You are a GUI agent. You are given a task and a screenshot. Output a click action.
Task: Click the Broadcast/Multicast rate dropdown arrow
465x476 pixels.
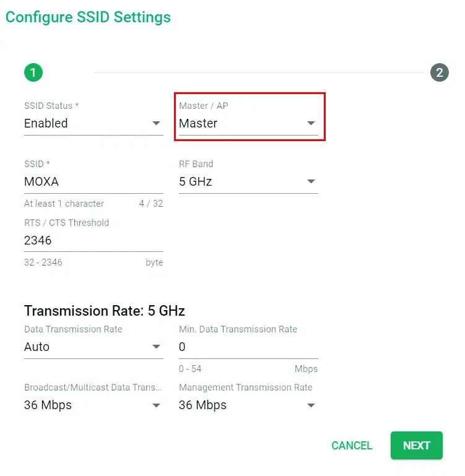[x=157, y=405]
